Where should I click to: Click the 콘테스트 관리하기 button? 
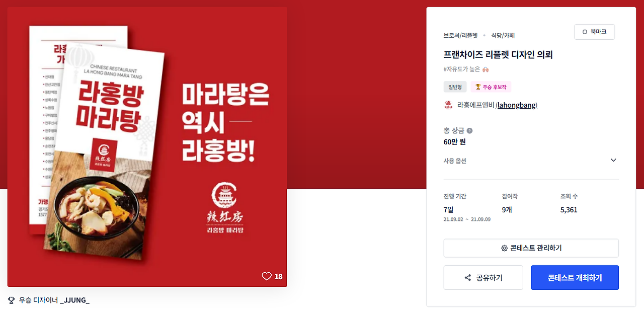pyautogui.click(x=531, y=248)
